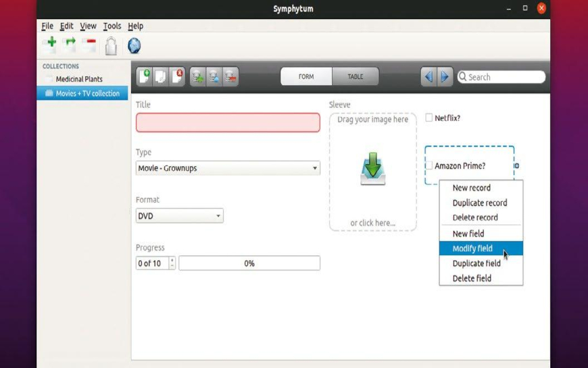Select Movies + TV collection
The height and width of the screenshot is (368, 588).
click(x=82, y=93)
